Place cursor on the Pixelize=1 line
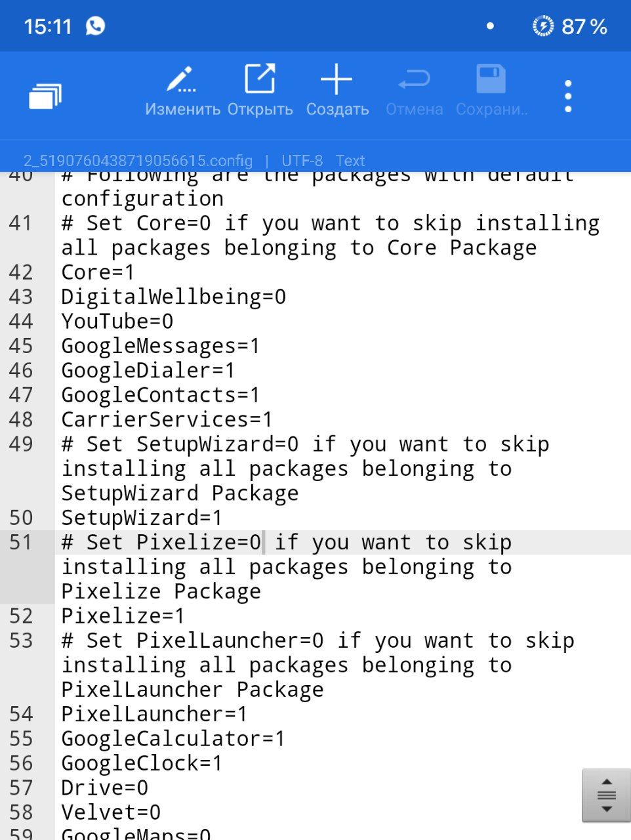631x840 pixels. tap(123, 616)
